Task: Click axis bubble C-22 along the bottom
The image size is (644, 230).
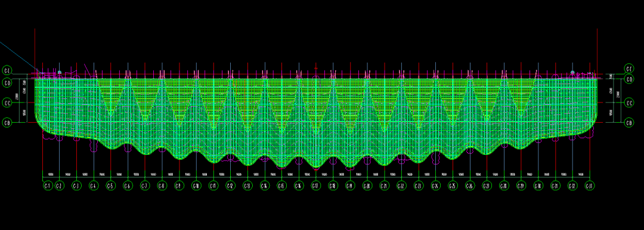Action: [401, 186]
